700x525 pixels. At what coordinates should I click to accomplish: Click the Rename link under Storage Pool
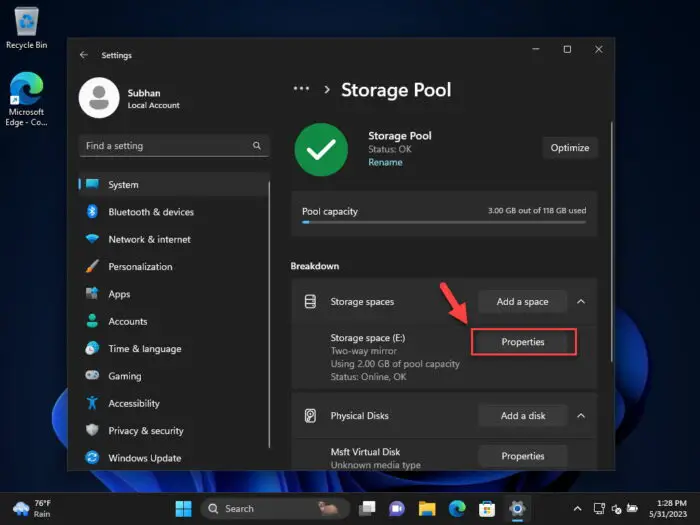pos(385,162)
